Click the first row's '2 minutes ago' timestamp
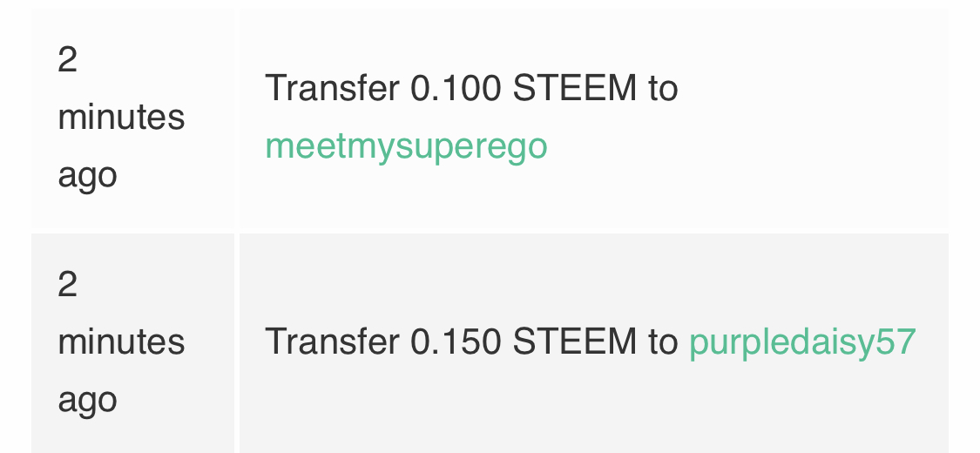Viewport: 980px width, 453px height. pos(121,118)
